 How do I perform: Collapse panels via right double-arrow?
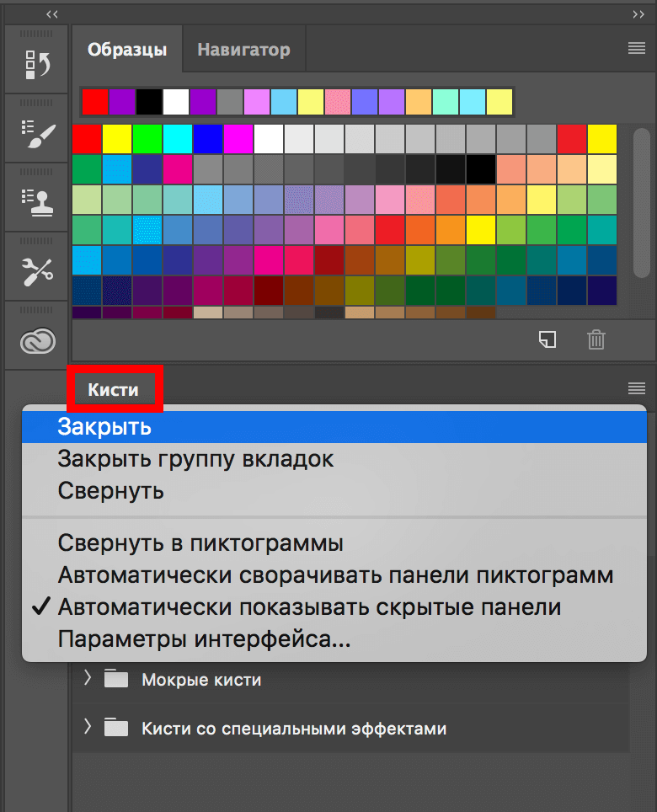638,14
